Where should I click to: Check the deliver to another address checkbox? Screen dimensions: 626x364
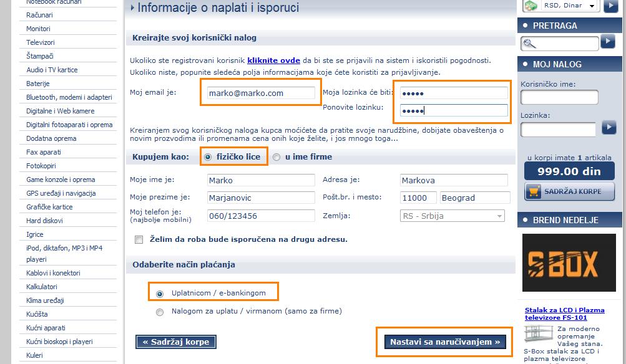tap(139, 239)
